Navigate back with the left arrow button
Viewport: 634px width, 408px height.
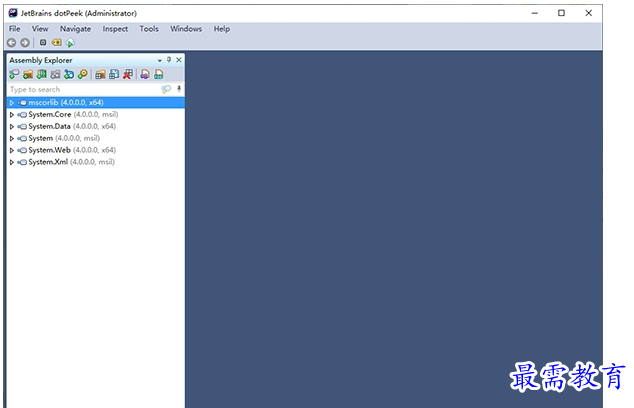click(12, 42)
